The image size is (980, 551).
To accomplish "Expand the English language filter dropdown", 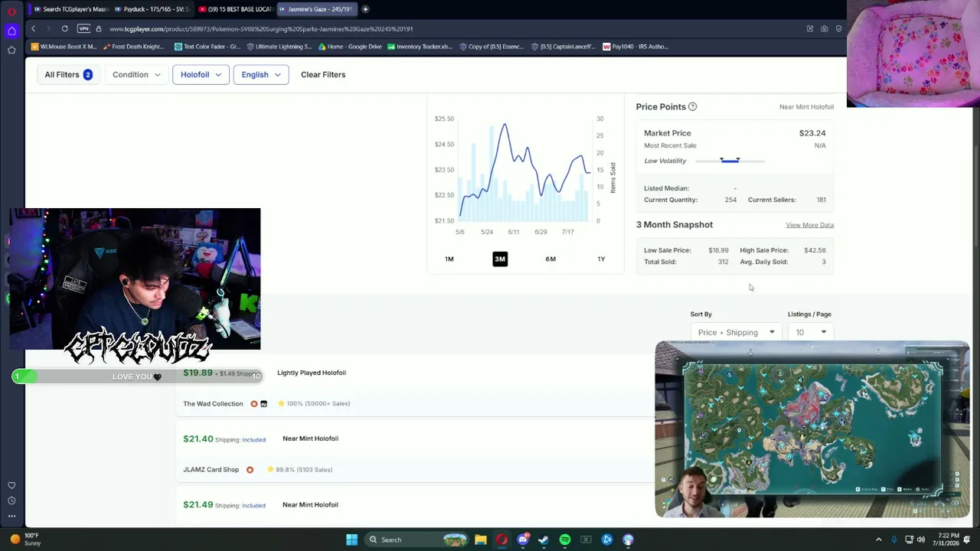I will coord(261,74).
